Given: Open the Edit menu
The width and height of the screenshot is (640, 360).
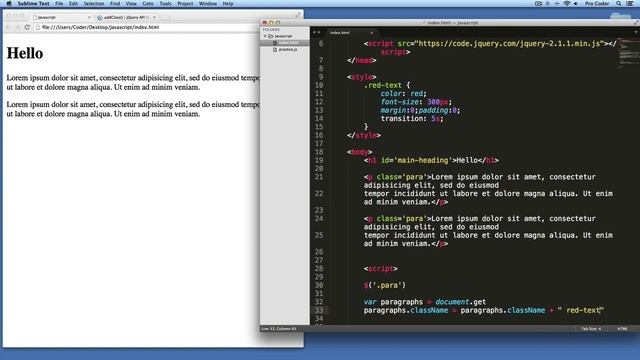Looking at the screenshot, I should [73, 3].
